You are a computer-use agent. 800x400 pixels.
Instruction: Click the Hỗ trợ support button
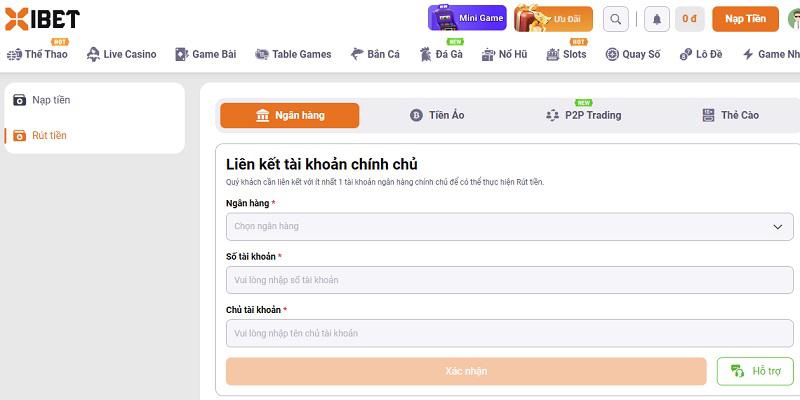[755, 371]
